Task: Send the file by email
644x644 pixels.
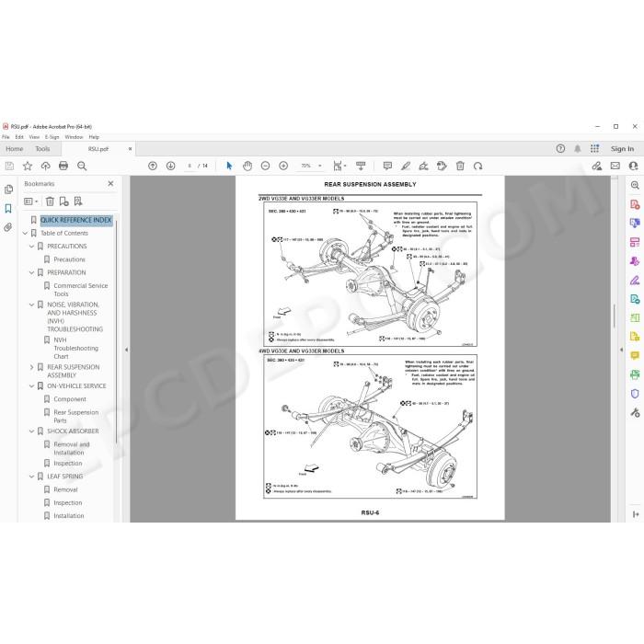Action: pos(615,166)
